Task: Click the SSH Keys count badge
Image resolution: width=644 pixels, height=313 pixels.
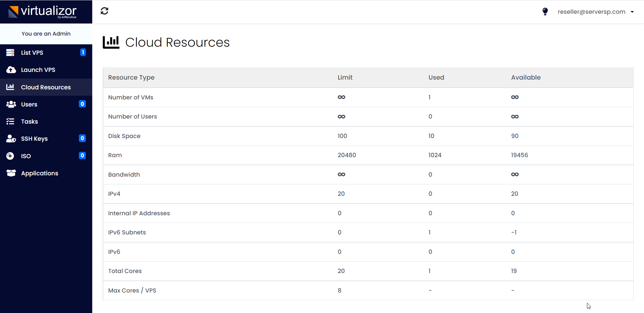Action: pyautogui.click(x=82, y=138)
